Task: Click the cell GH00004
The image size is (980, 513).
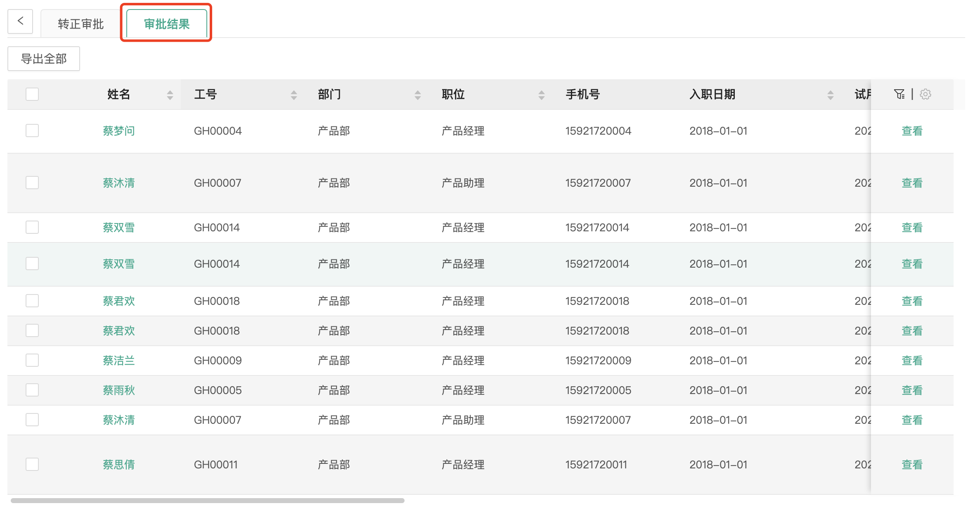Action: (x=218, y=131)
